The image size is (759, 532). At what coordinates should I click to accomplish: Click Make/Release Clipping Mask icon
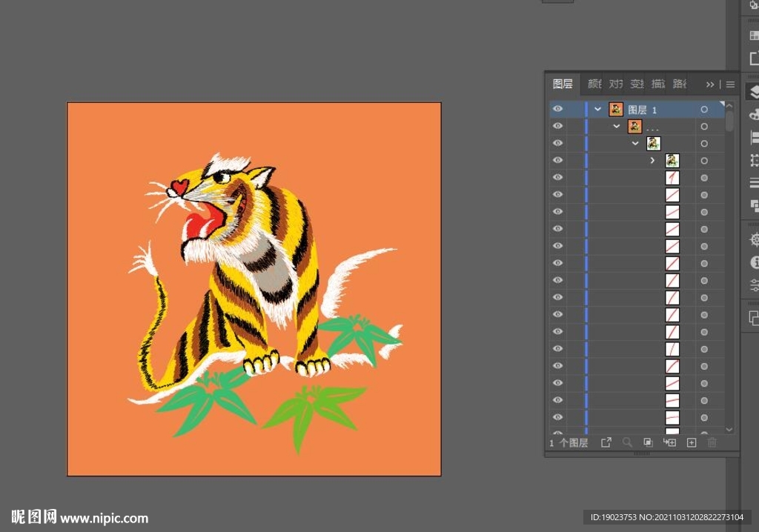pyautogui.click(x=648, y=442)
